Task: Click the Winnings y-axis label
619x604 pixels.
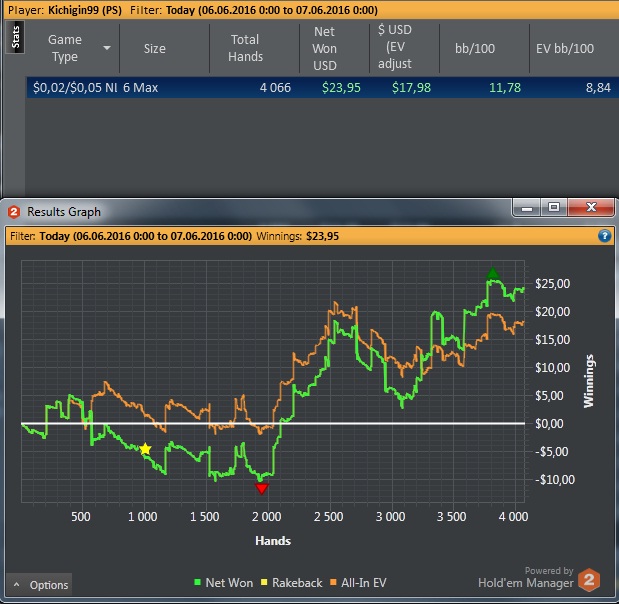Action: [x=588, y=381]
